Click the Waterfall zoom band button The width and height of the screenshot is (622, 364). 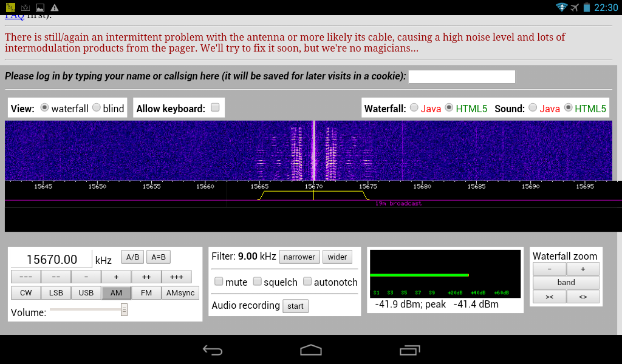click(x=566, y=283)
